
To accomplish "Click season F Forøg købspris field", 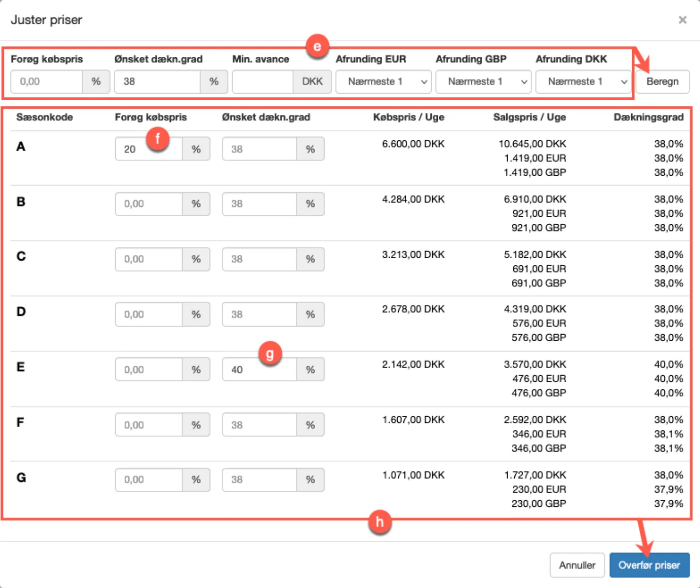I will [x=148, y=425].
